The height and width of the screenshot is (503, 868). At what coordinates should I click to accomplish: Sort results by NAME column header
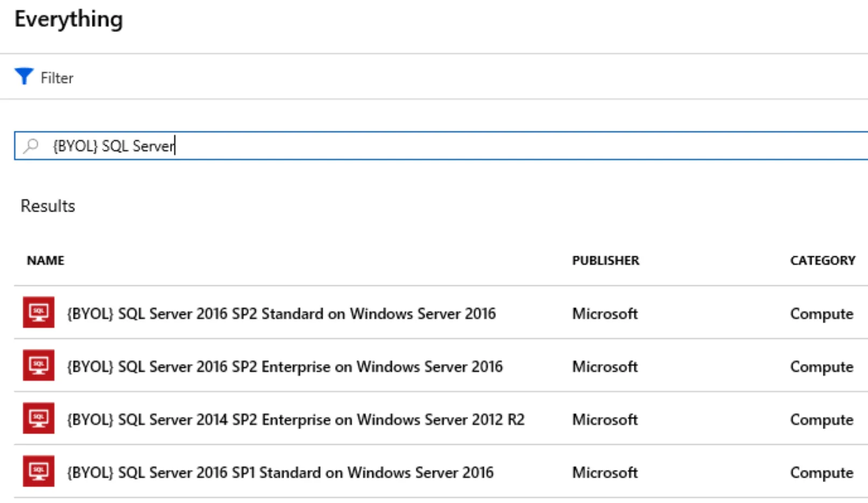pyautogui.click(x=46, y=261)
